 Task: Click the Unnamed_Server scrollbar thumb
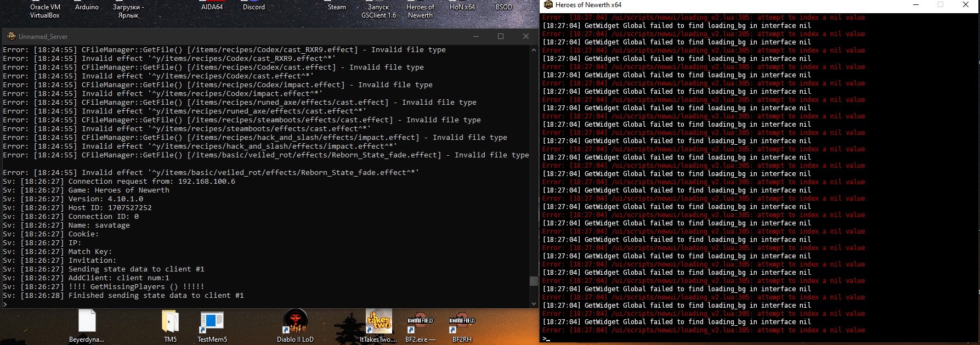click(534, 281)
